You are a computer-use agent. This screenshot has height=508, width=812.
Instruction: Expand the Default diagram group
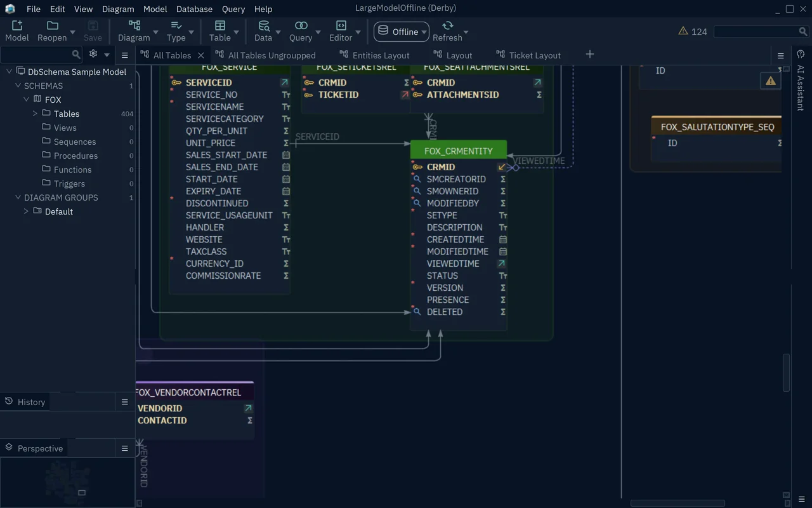[26, 211]
